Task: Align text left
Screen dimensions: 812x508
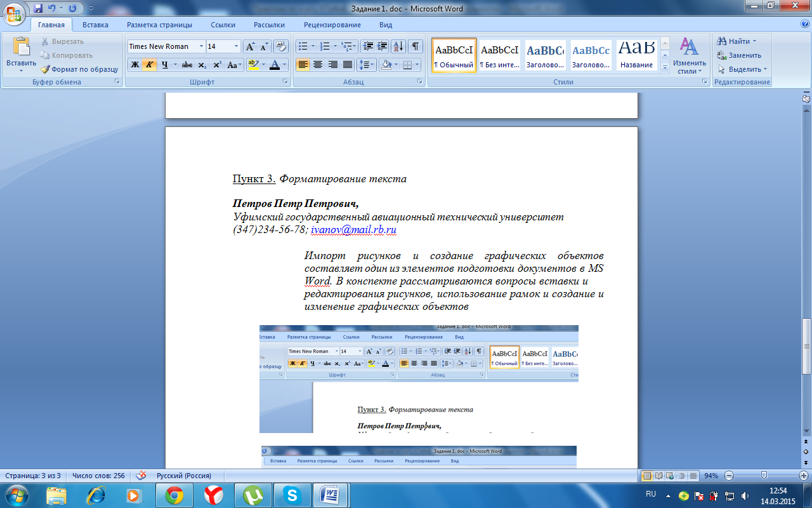Action: (x=303, y=65)
